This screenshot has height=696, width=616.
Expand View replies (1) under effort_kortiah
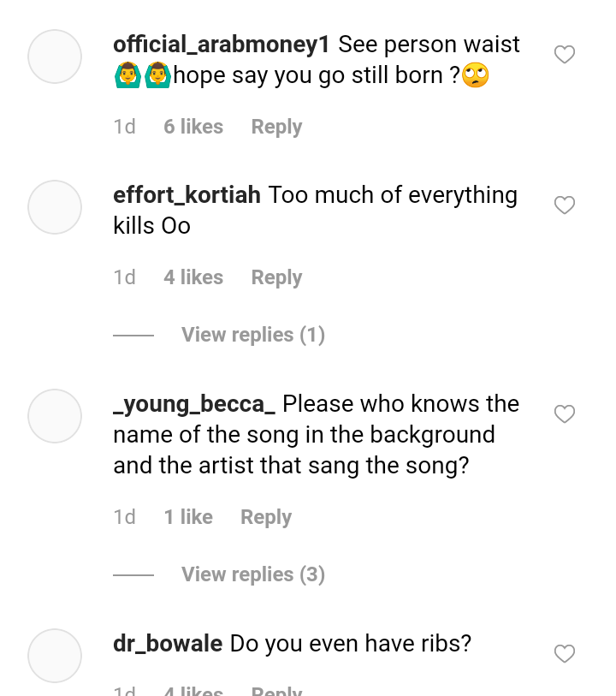point(252,335)
